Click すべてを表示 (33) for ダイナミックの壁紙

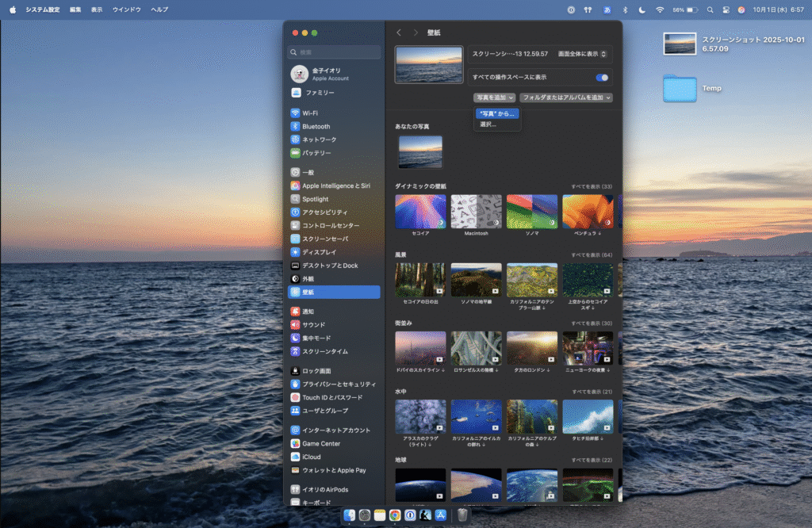point(591,186)
